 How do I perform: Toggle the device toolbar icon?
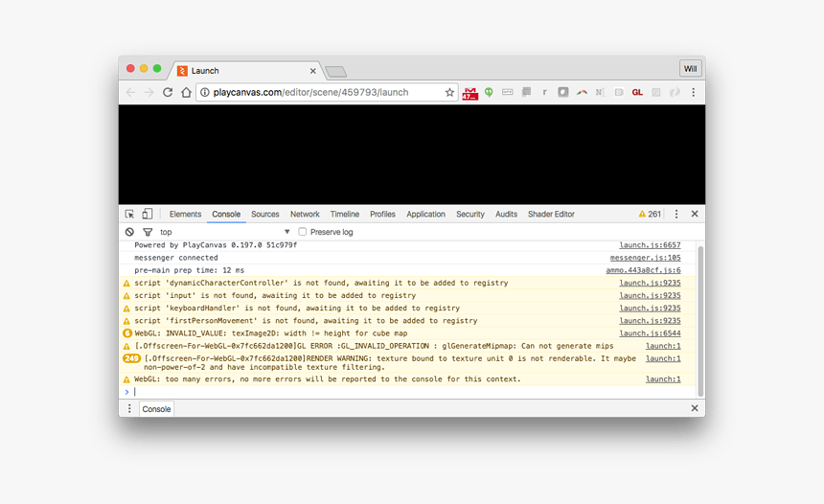click(148, 215)
